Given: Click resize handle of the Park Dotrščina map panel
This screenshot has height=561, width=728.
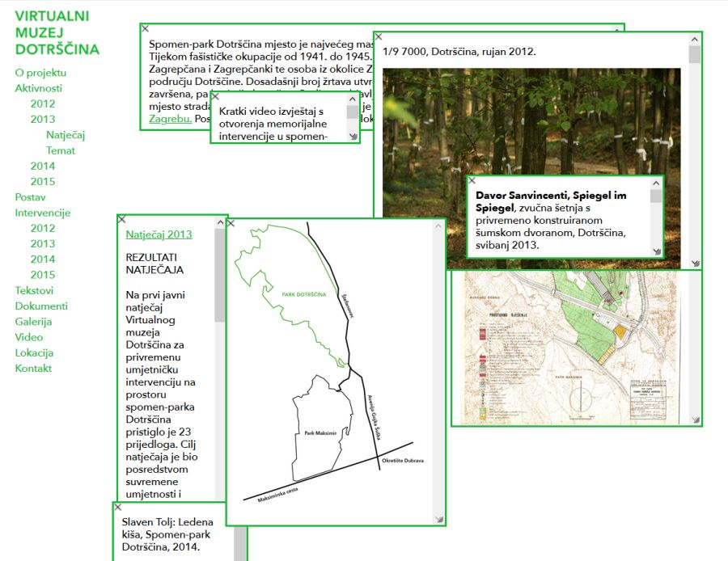Looking at the screenshot, I should pyautogui.click(x=438, y=519).
